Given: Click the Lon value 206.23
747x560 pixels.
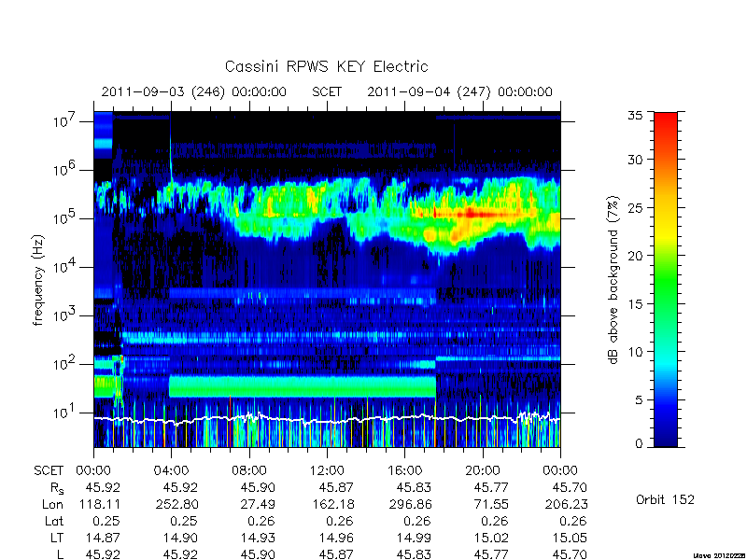Looking at the screenshot, I should (566, 504).
